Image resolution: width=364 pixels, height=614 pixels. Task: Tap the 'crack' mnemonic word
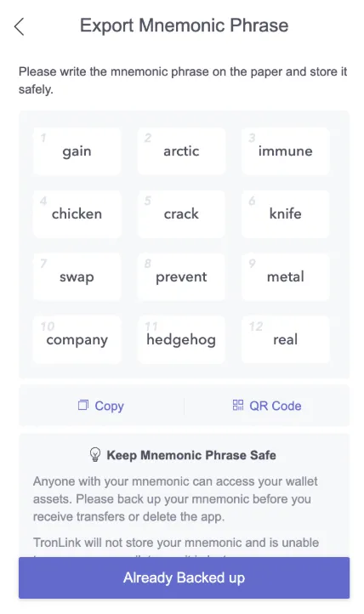[181, 213]
